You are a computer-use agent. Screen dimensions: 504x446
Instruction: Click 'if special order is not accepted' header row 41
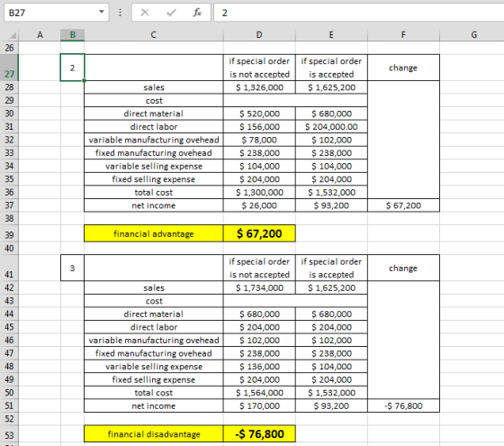(x=259, y=268)
